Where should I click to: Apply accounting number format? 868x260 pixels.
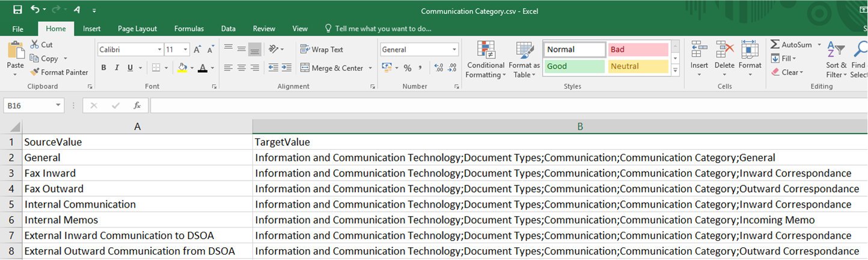pyautogui.click(x=387, y=67)
